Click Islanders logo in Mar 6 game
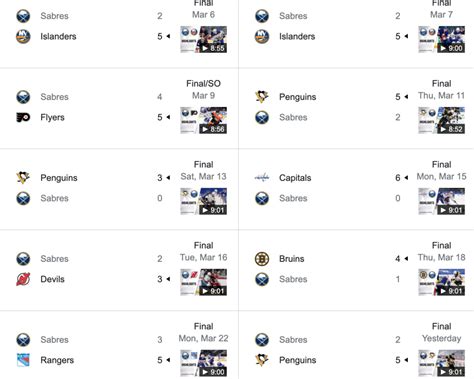The image size is (474, 379). coord(23,36)
